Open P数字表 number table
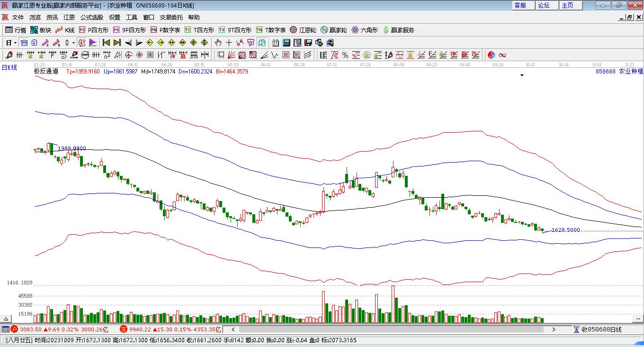 click(165, 30)
